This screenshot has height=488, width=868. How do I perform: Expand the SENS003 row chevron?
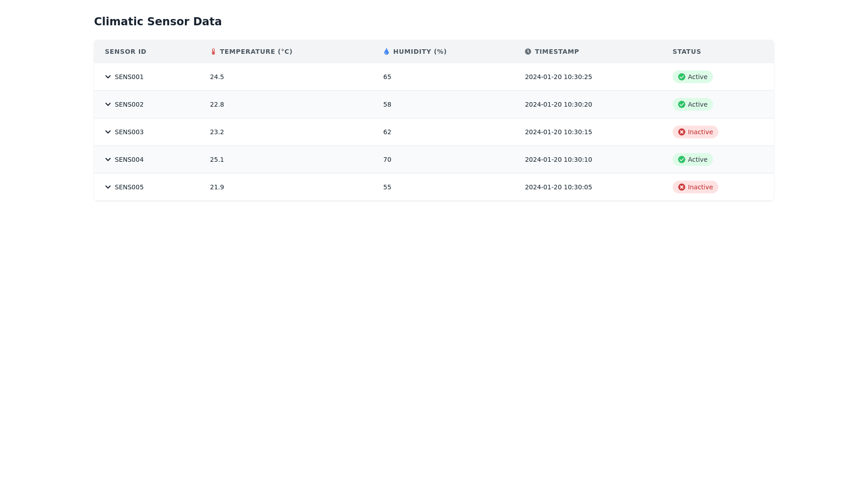108,132
